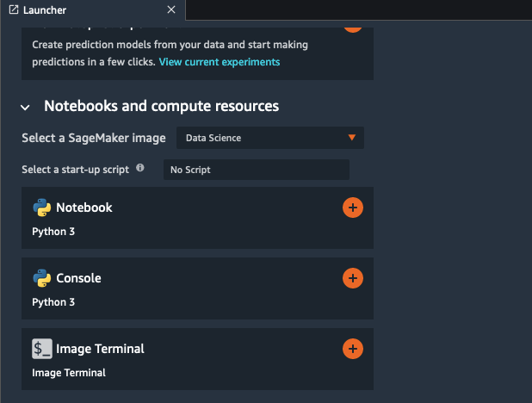
Task: Click the Python icon on the Console card
Action: coord(41,278)
